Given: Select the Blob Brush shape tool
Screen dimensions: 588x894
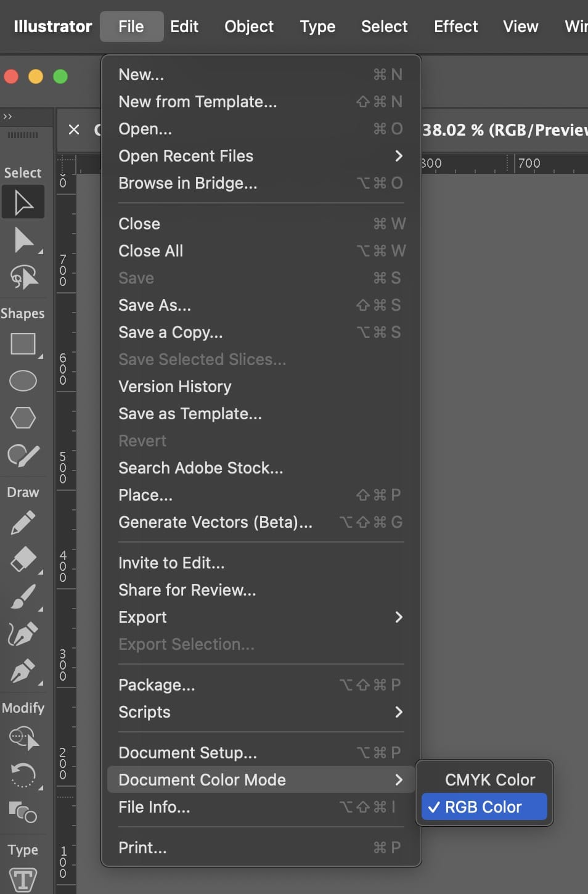Looking at the screenshot, I should 23,455.
